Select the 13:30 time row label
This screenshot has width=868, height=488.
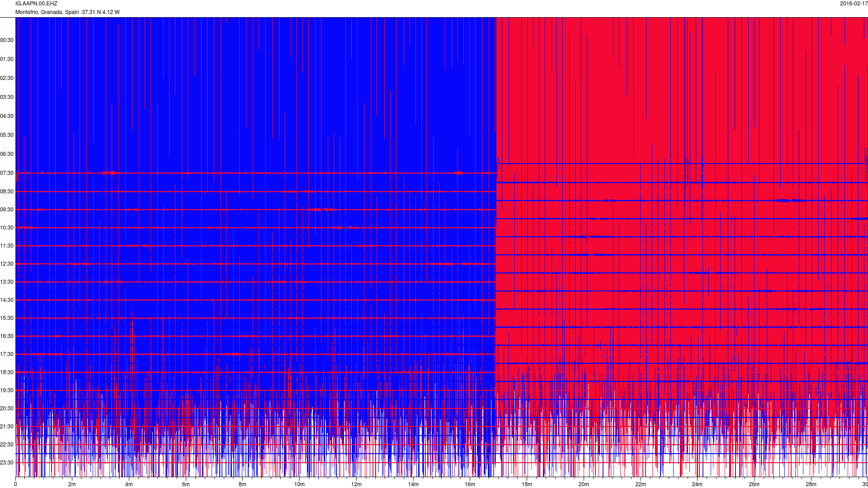(x=7, y=282)
